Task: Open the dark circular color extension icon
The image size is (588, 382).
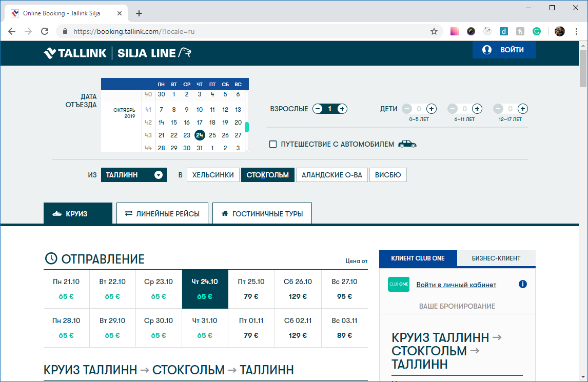Action: coord(471,31)
